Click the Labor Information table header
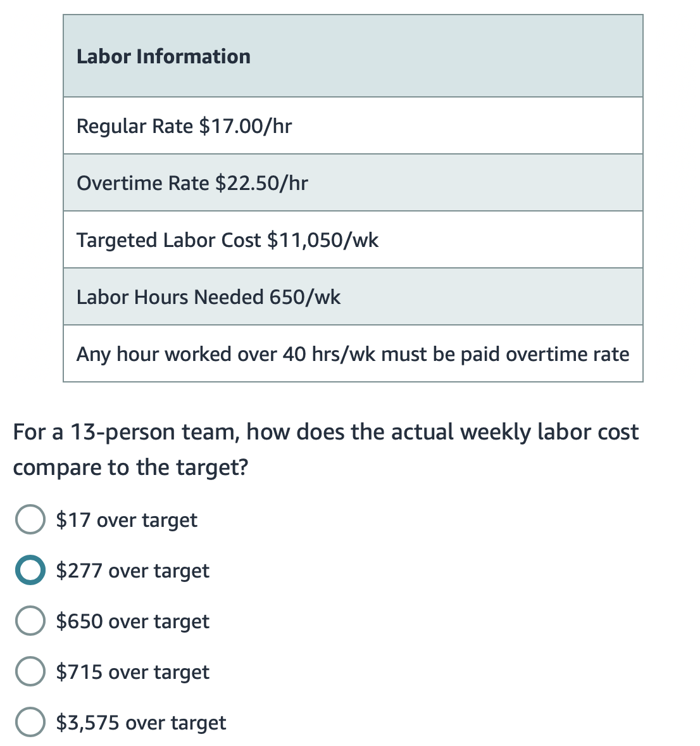 click(x=163, y=56)
